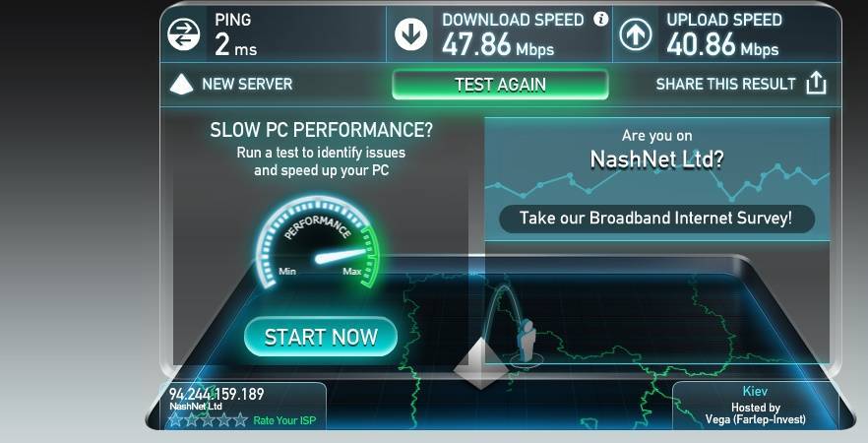Viewport: 868px width, 443px height.
Task: Run the speed test again
Action: coord(500,85)
